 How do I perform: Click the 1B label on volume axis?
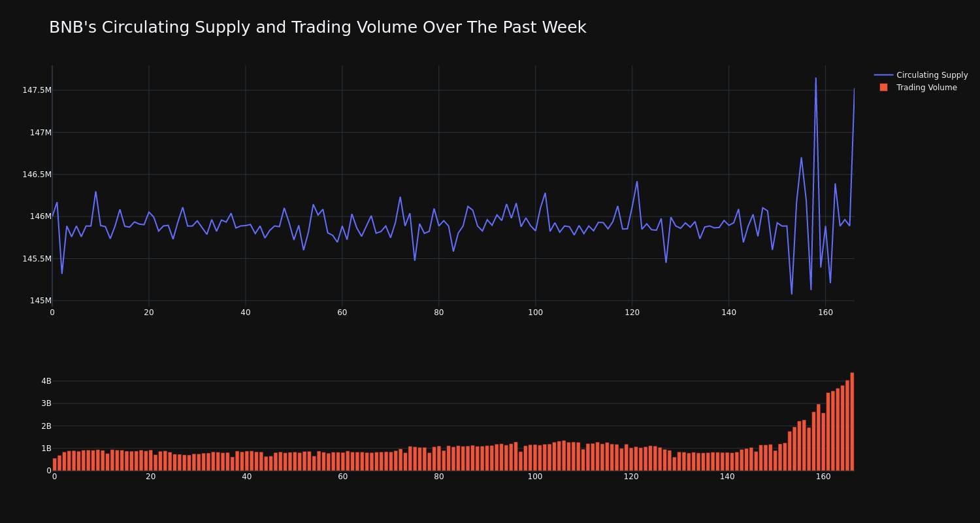tap(46, 448)
